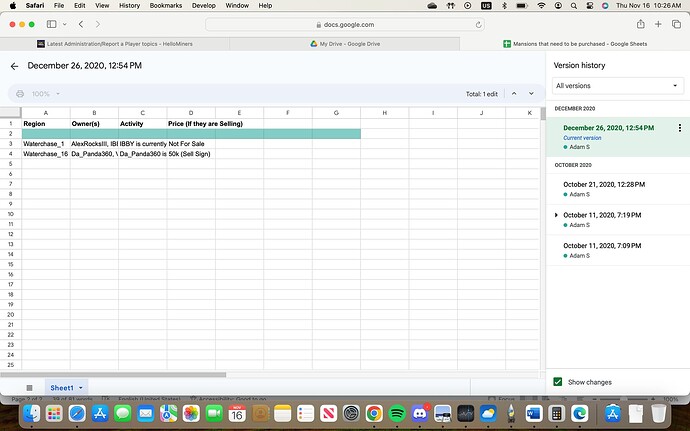Image resolution: width=690 pixels, height=431 pixels.
Task: Open Photos app from the dock
Action: pyautogui.click(x=191, y=413)
